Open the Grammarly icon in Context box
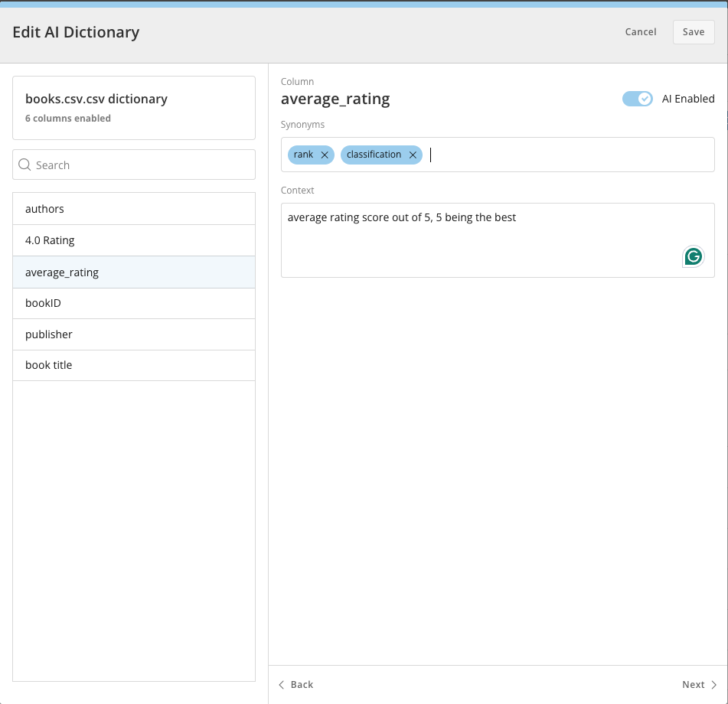Screen dimensions: 728x704 point(694,256)
